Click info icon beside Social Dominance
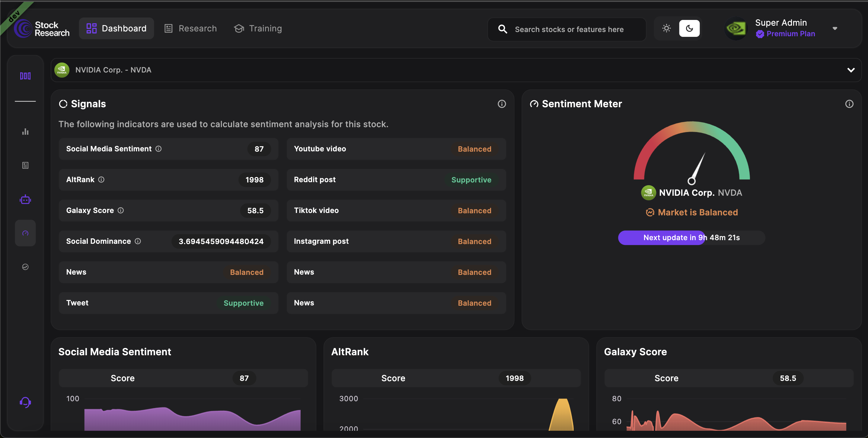The image size is (868, 438). [138, 241]
